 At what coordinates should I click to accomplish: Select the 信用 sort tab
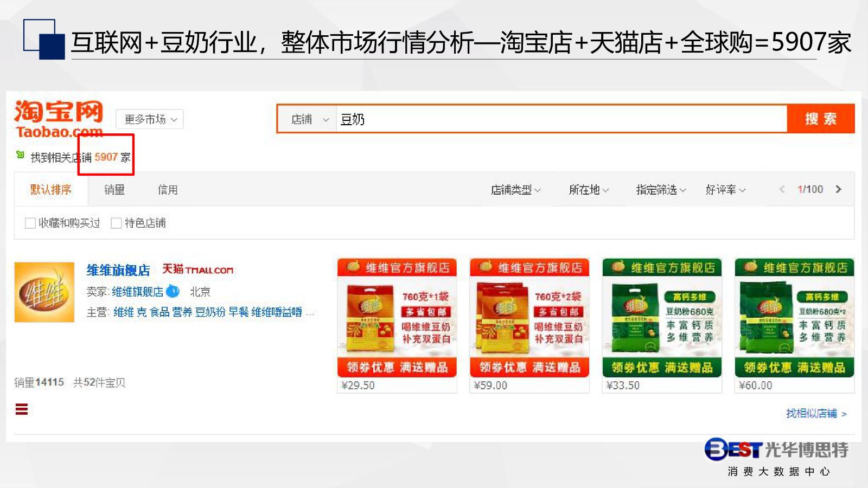pyautogui.click(x=168, y=190)
